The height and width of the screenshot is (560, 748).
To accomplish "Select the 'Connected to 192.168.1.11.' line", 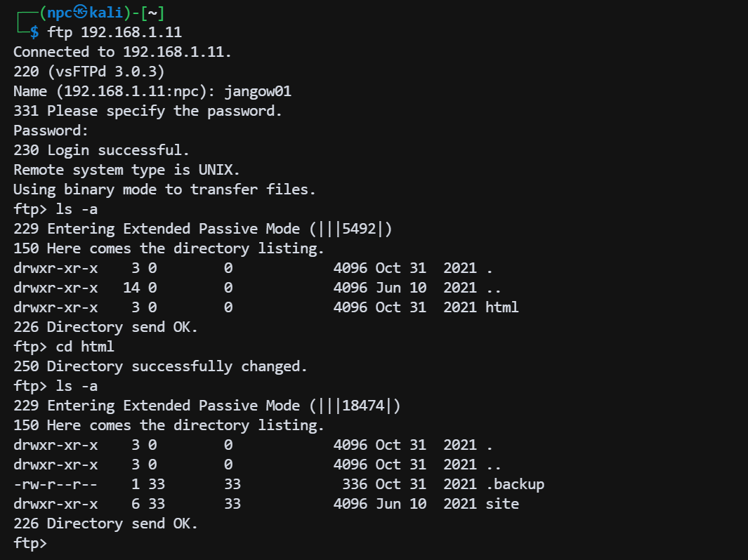I will tap(122, 52).
